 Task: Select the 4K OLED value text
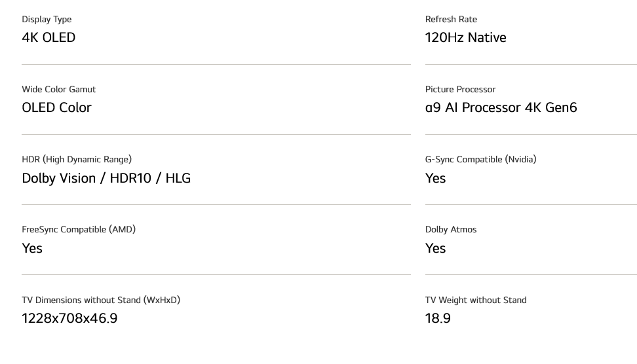click(x=48, y=37)
